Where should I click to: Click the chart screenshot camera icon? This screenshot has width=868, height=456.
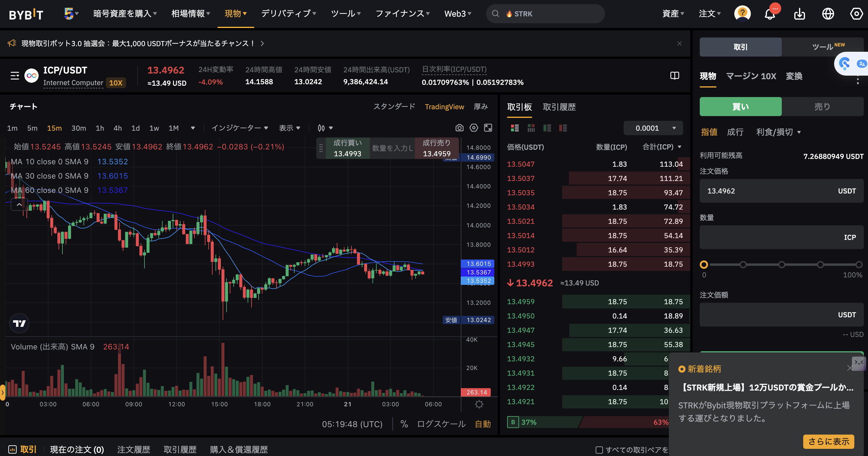coord(459,128)
